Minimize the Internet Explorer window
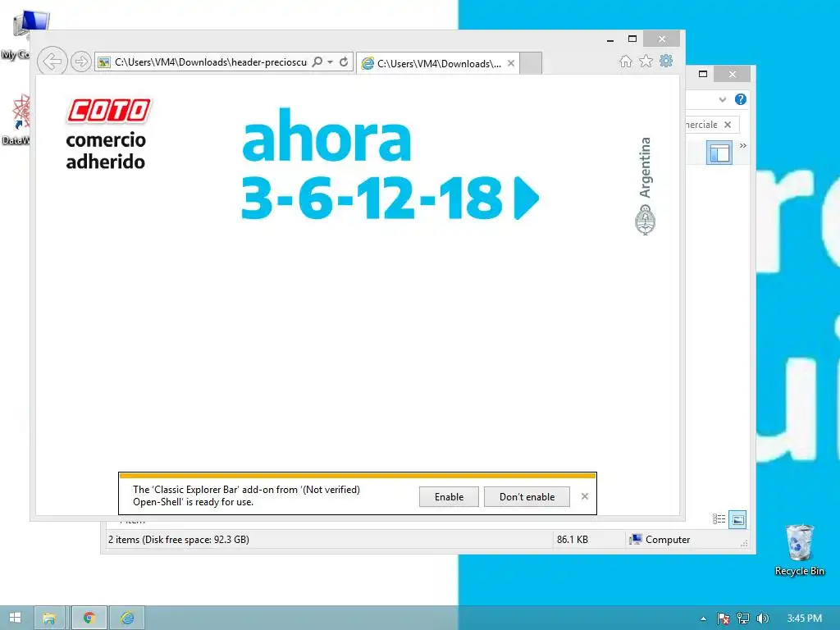Viewport: 840px width, 630px height. (610, 39)
